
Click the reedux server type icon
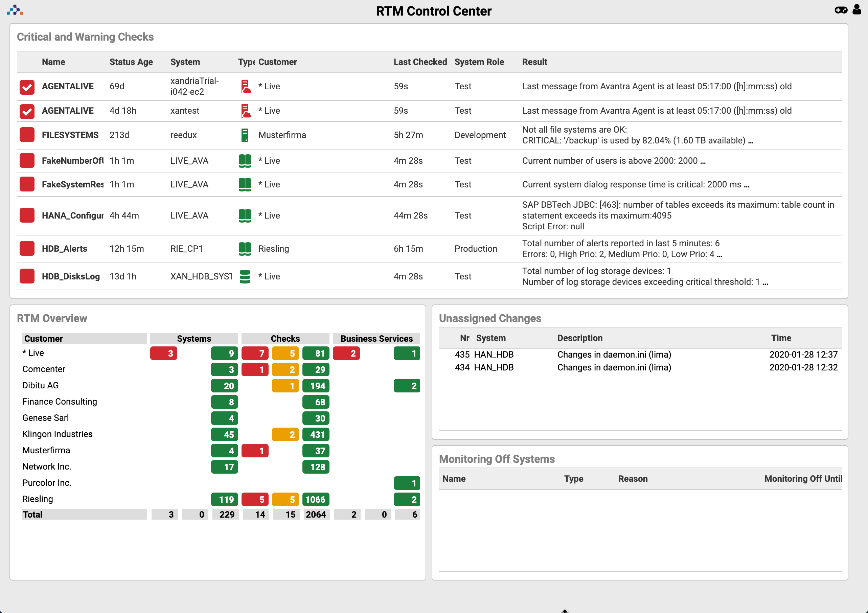(245, 135)
